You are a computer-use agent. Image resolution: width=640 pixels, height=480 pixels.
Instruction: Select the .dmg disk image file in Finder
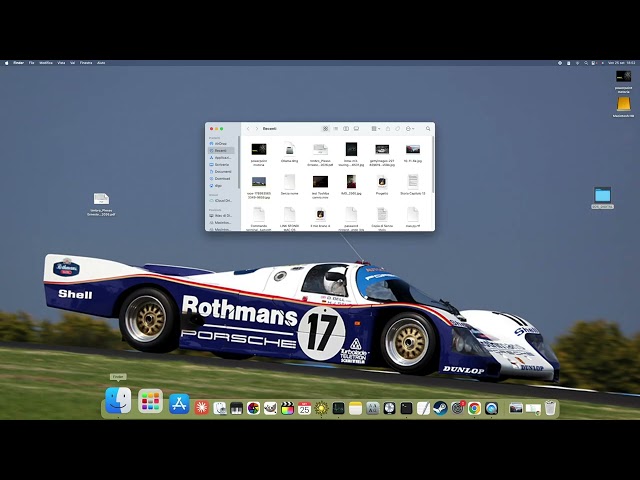(289, 149)
